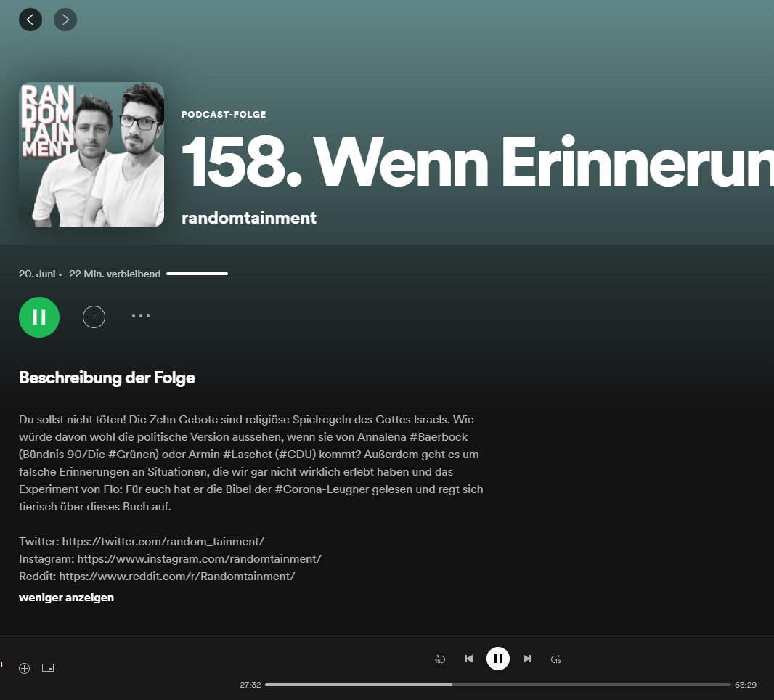Open the randomtainment podcast cover image
774x700 pixels.
coord(91,155)
